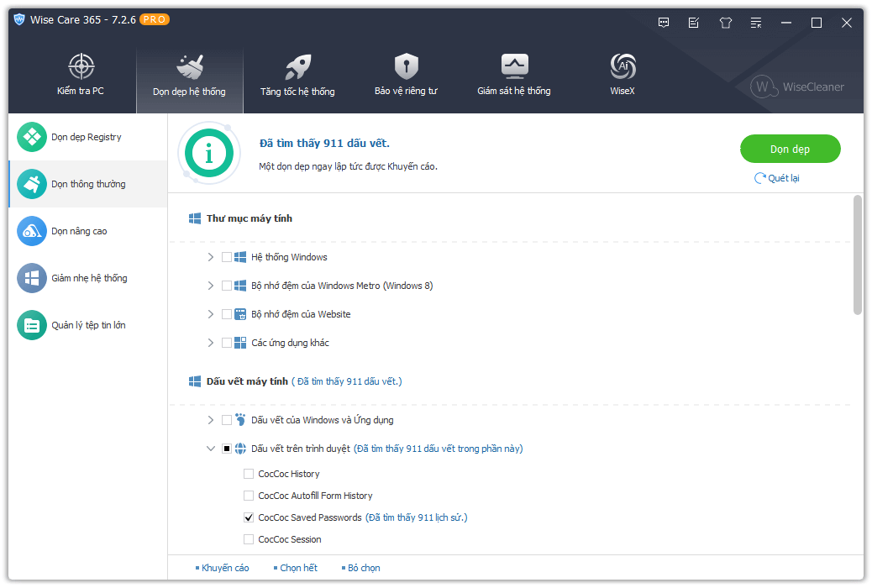Click the CocCoc Autofill Form History label

click(x=315, y=496)
